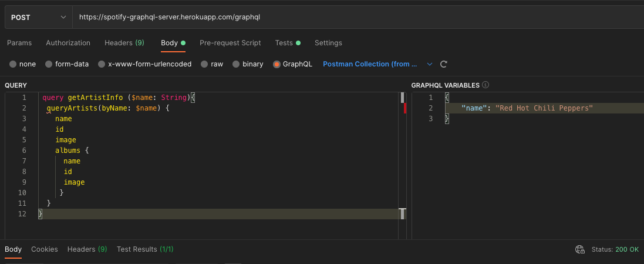Click the "Red Hot Chili Peppers" variable value
The width and height of the screenshot is (644, 264).
544,108
